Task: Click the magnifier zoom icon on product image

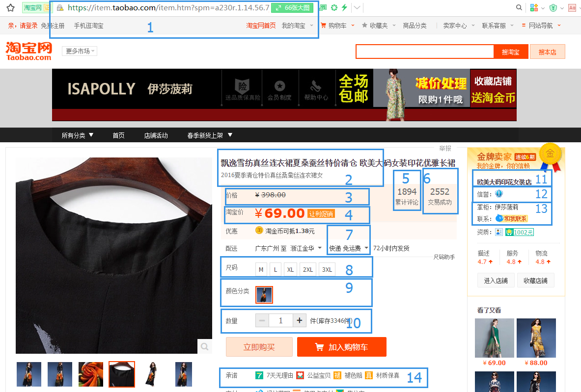Action: coord(204,346)
